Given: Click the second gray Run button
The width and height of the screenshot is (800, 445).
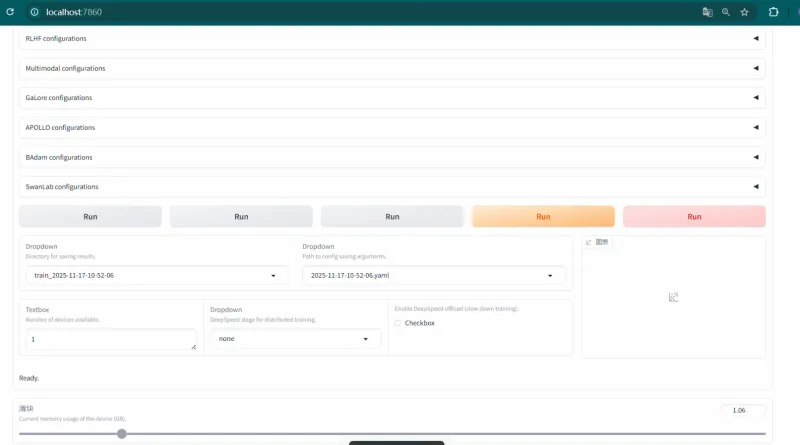Looking at the screenshot, I should pos(241,216).
